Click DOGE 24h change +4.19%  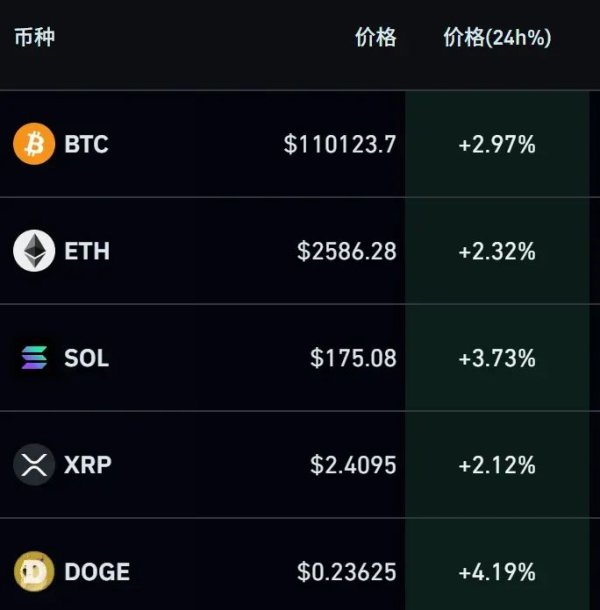497,572
